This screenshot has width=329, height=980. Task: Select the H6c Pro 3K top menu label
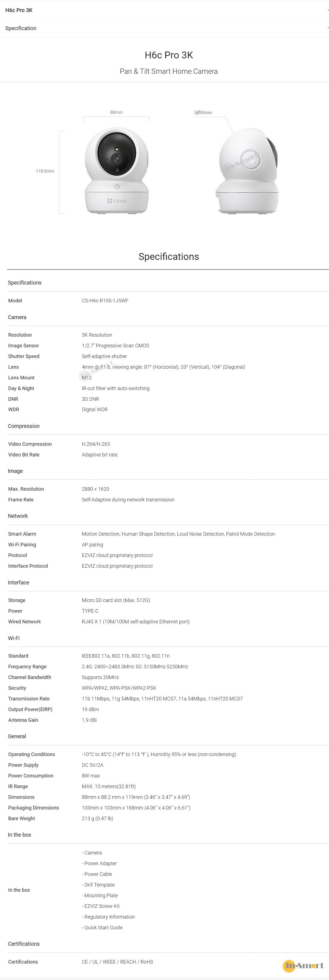pos(19,10)
